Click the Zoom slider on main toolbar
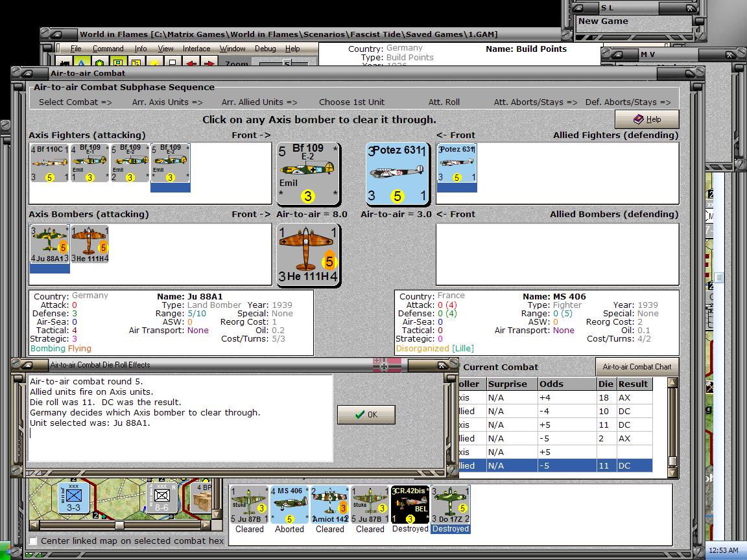Viewport: 747px width, 560px height. (287, 63)
